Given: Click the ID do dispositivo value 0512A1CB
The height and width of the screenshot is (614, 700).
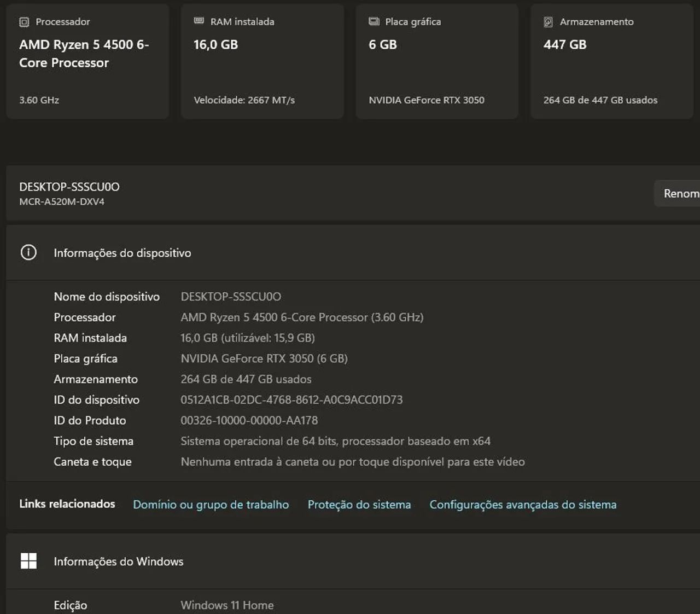Looking at the screenshot, I should 291,400.
